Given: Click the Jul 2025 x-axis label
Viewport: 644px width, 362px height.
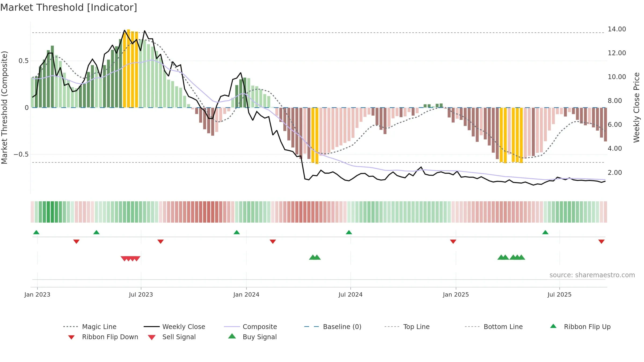Looking at the screenshot, I should [x=559, y=295].
